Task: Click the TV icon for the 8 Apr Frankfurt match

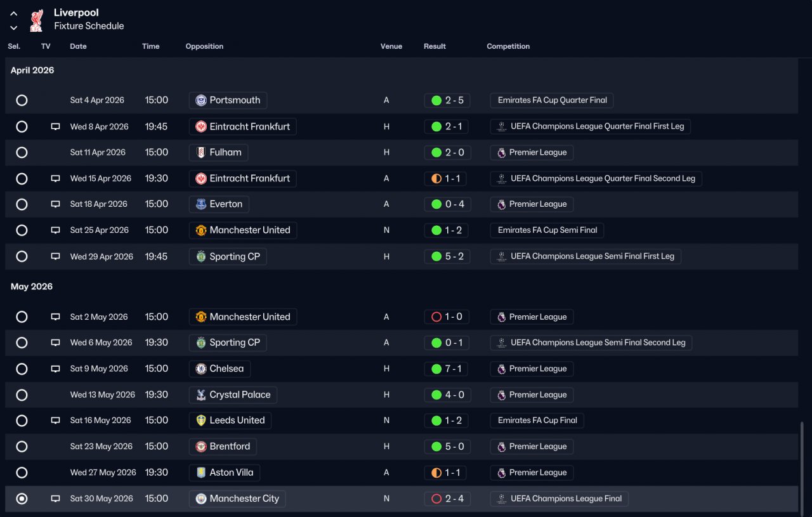Action: tap(55, 127)
